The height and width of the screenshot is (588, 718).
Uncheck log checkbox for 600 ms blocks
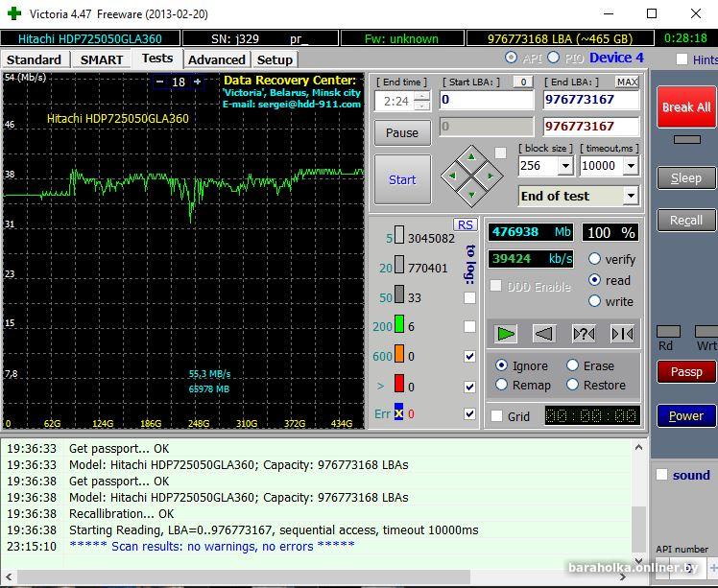click(469, 356)
